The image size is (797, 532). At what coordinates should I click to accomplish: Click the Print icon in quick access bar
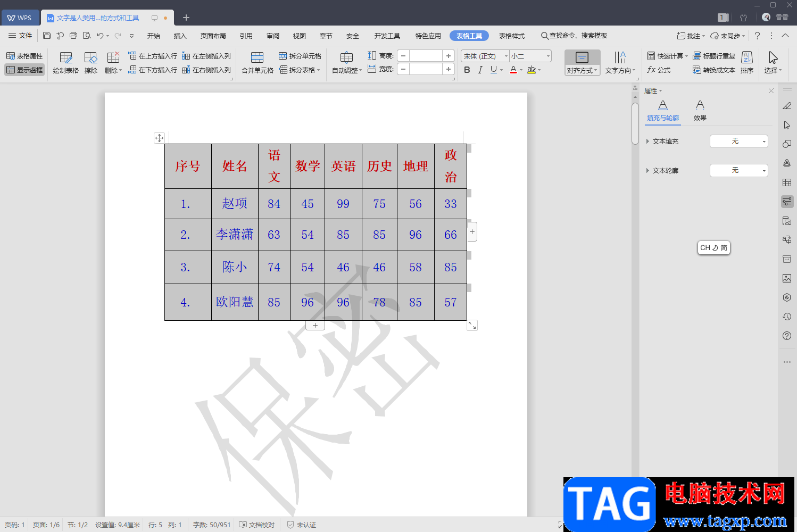[x=73, y=36]
